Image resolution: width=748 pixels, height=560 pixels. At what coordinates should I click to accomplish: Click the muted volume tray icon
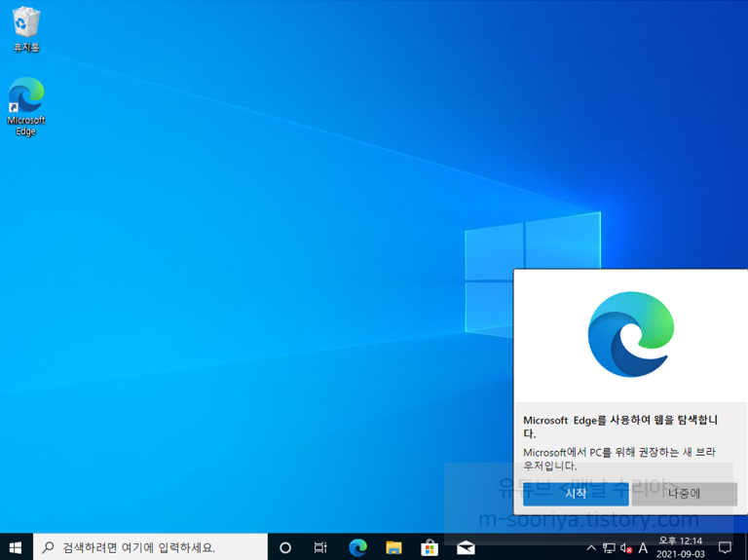[626, 548]
